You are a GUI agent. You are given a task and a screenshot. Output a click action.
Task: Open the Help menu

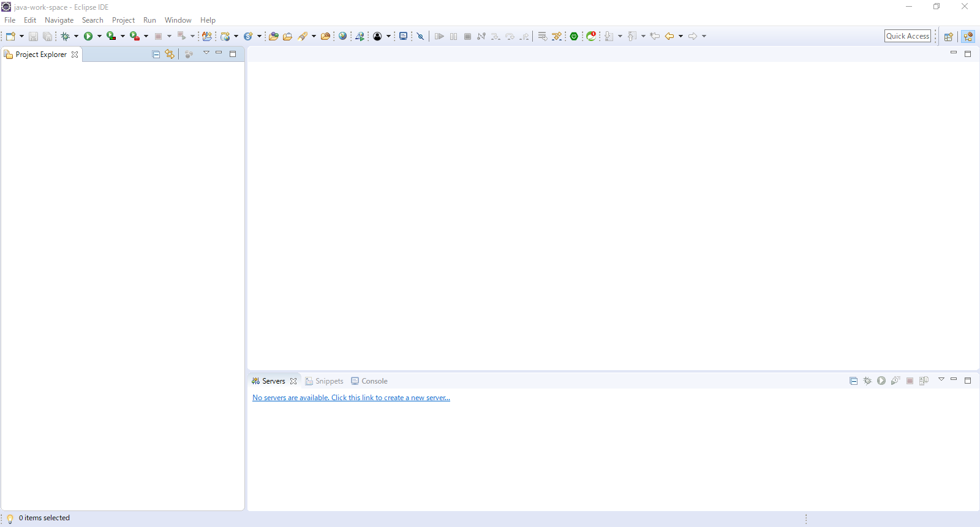click(x=208, y=20)
